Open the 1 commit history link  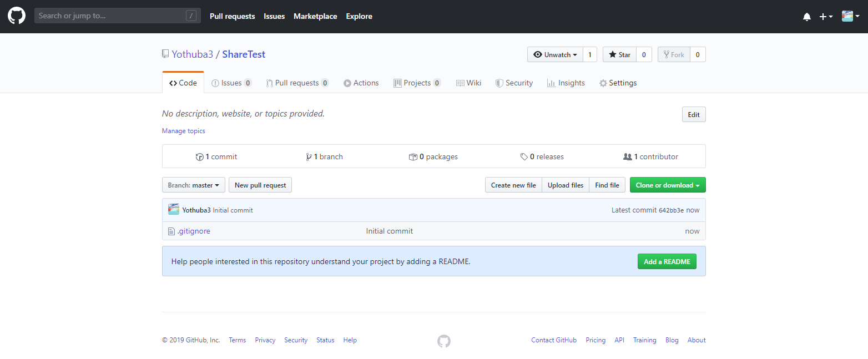(216, 156)
